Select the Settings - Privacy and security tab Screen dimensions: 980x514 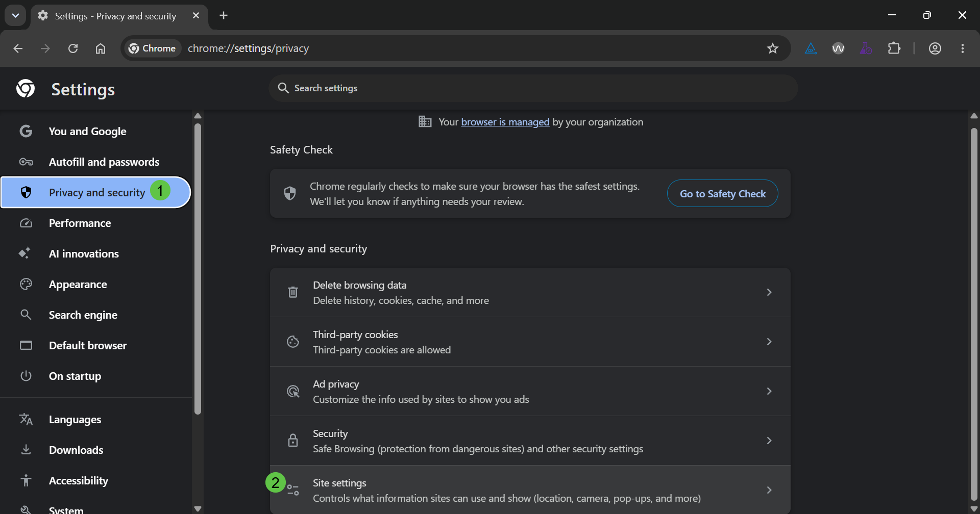pyautogui.click(x=119, y=16)
